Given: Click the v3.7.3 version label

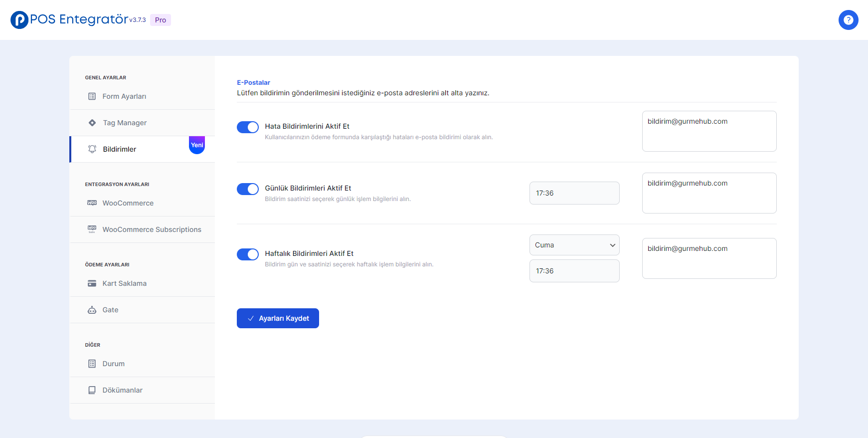Looking at the screenshot, I should (138, 20).
